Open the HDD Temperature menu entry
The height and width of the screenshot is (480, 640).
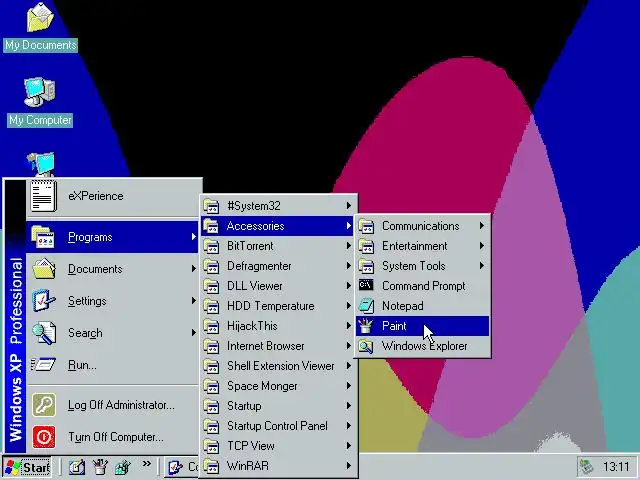pyautogui.click(x=278, y=306)
